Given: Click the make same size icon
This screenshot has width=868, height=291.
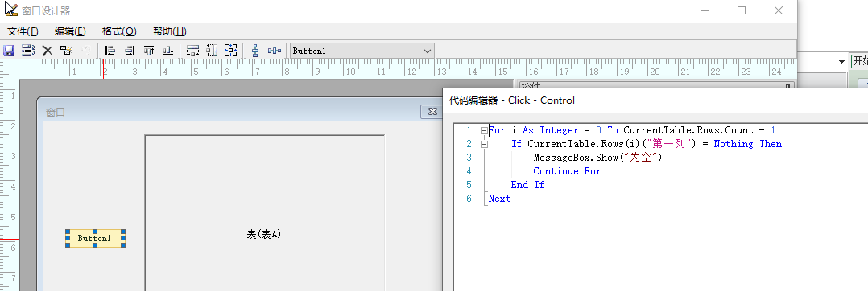Looking at the screenshot, I should tap(230, 51).
